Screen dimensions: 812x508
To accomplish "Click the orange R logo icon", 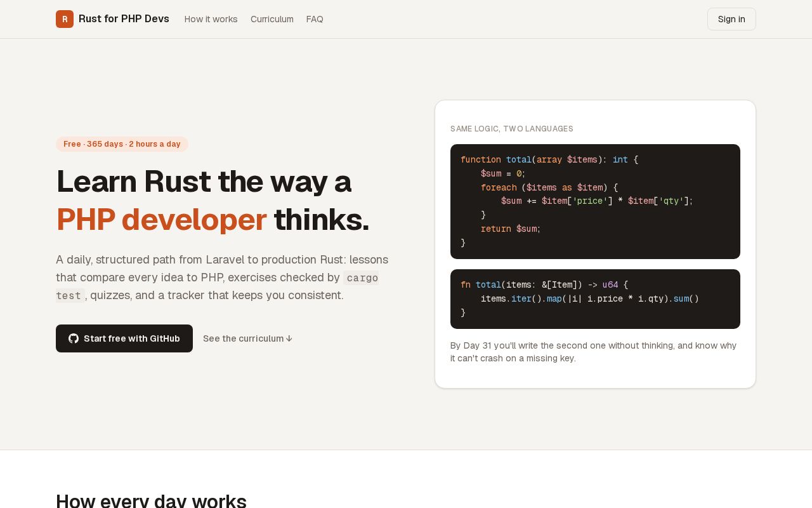I will click(x=65, y=19).
